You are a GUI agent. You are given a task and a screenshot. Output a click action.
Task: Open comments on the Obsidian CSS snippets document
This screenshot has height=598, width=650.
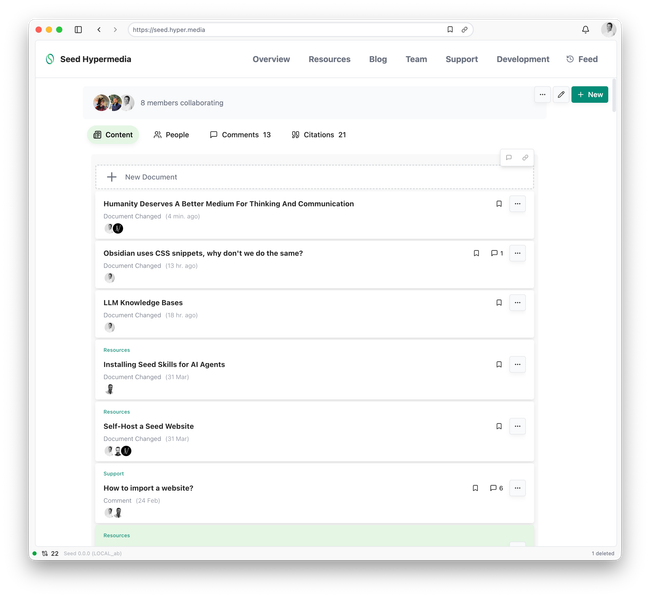(496, 253)
